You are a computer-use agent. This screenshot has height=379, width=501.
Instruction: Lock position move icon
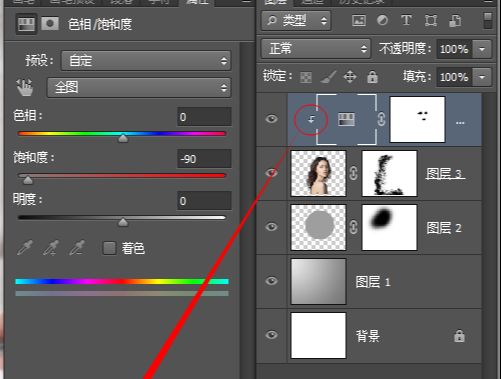coord(350,77)
